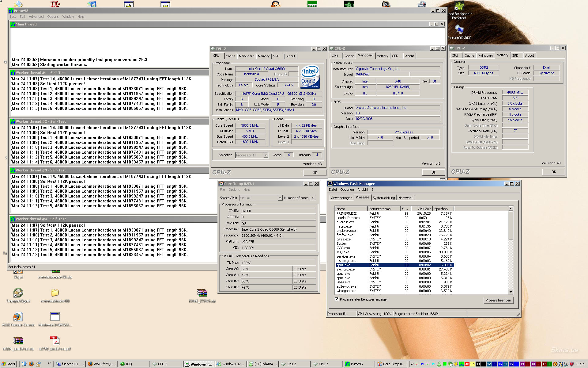This screenshot has width=588, height=368.
Task: Click OK in the Memory CPU-Z window
Action: click(554, 172)
